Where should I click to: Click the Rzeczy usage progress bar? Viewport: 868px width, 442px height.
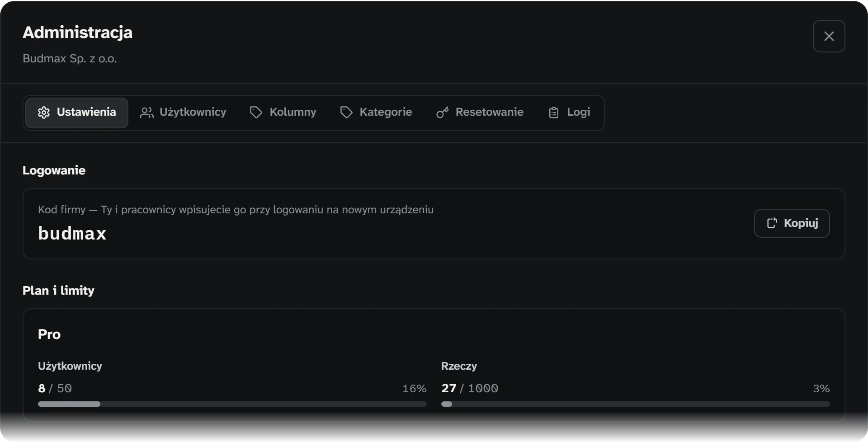(x=635, y=404)
